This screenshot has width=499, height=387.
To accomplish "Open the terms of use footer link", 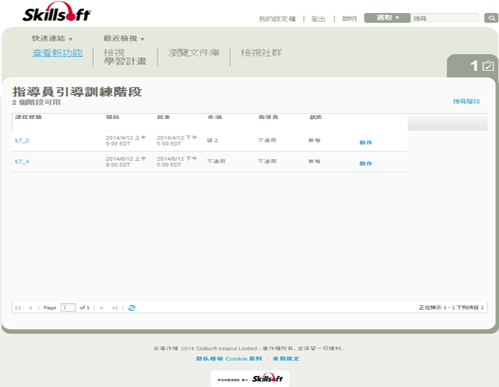I will [x=286, y=359].
